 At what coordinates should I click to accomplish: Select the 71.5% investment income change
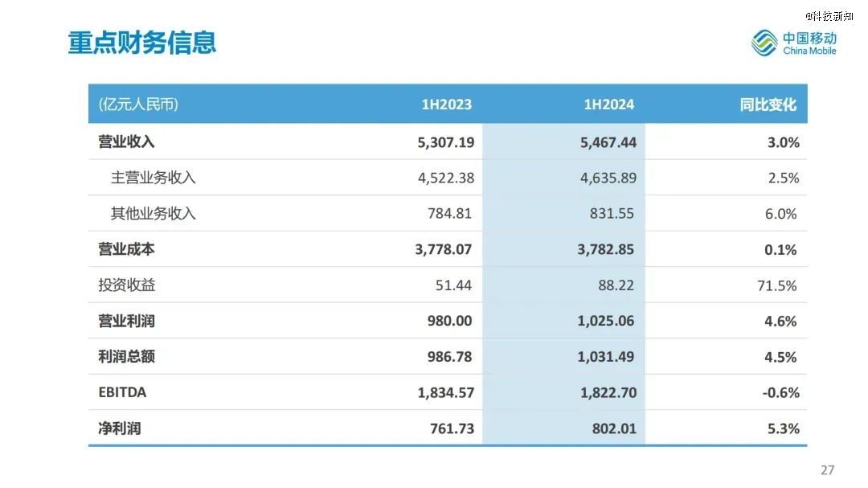(776, 285)
